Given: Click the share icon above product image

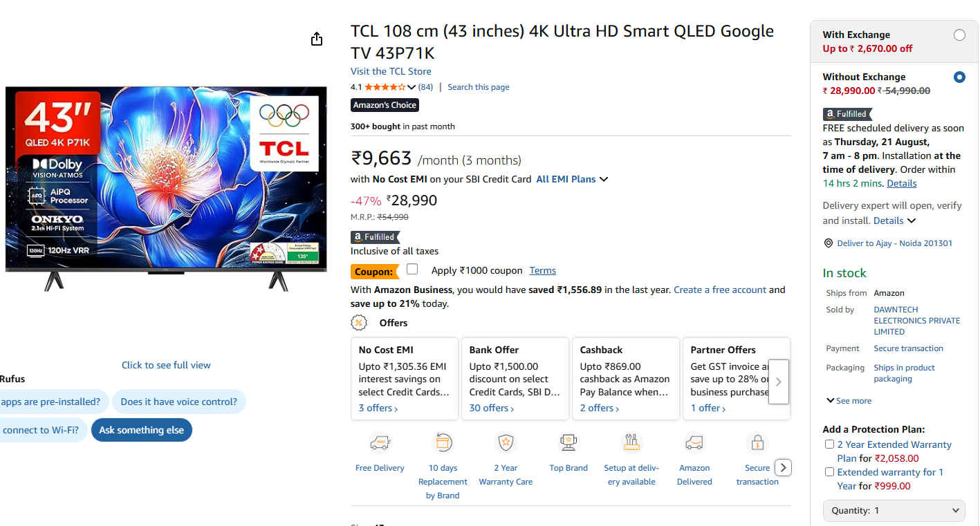Looking at the screenshot, I should coord(317,39).
